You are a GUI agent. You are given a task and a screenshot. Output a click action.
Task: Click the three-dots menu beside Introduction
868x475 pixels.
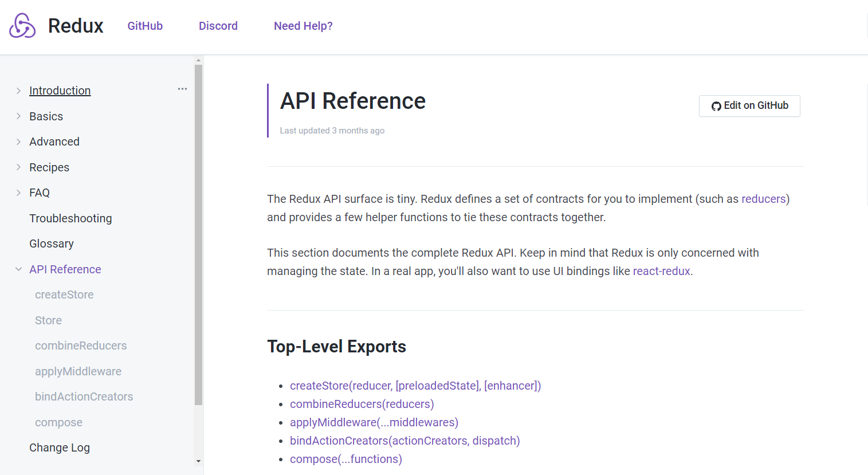pos(182,89)
